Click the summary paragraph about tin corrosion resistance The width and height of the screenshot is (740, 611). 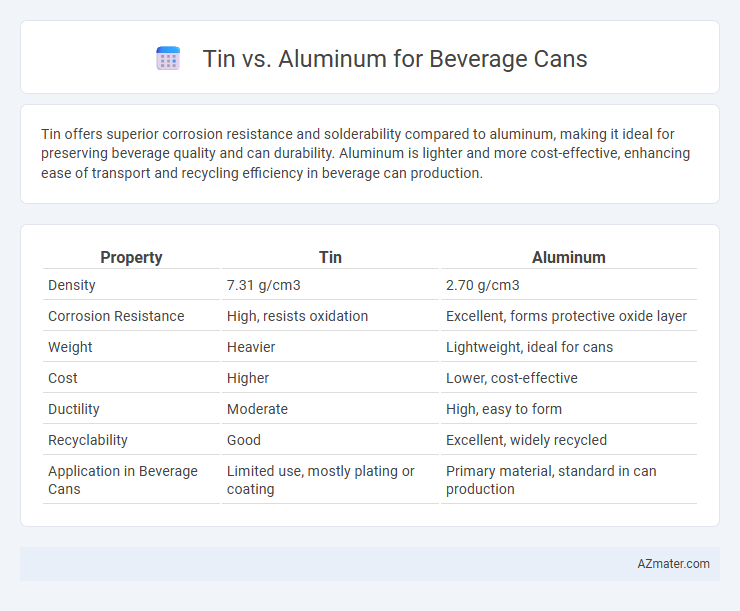(366, 153)
